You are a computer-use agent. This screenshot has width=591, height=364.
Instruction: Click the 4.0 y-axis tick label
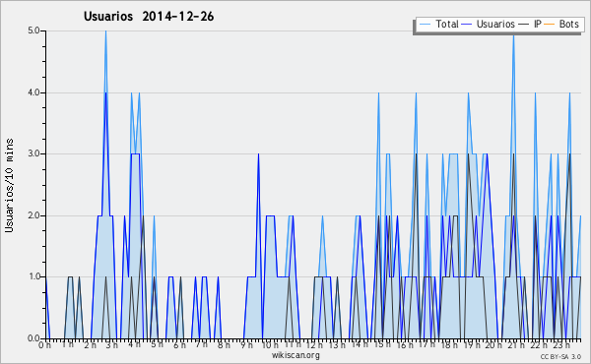pyautogui.click(x=33, y=92)
